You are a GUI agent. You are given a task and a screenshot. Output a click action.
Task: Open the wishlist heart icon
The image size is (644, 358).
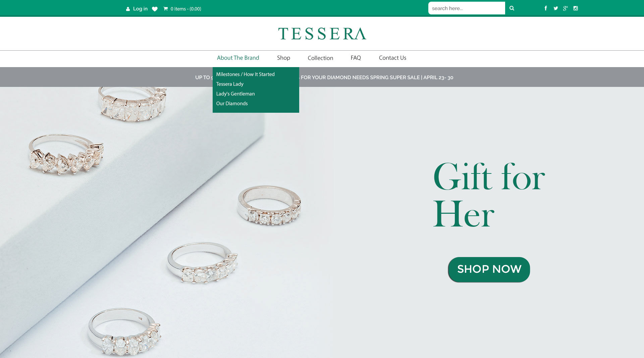155,9
